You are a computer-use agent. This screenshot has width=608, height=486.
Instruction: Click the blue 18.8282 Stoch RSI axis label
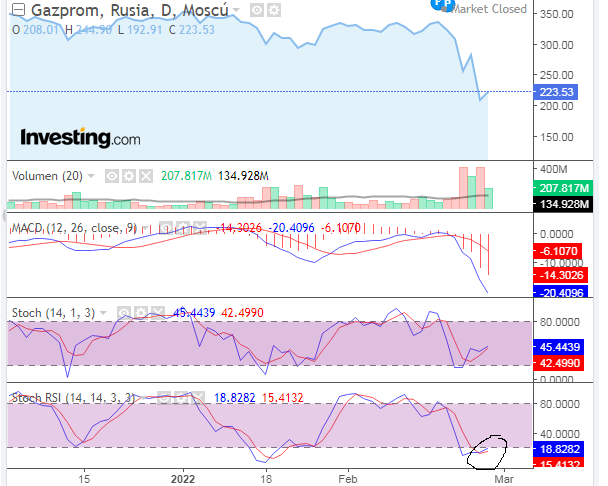559,449
